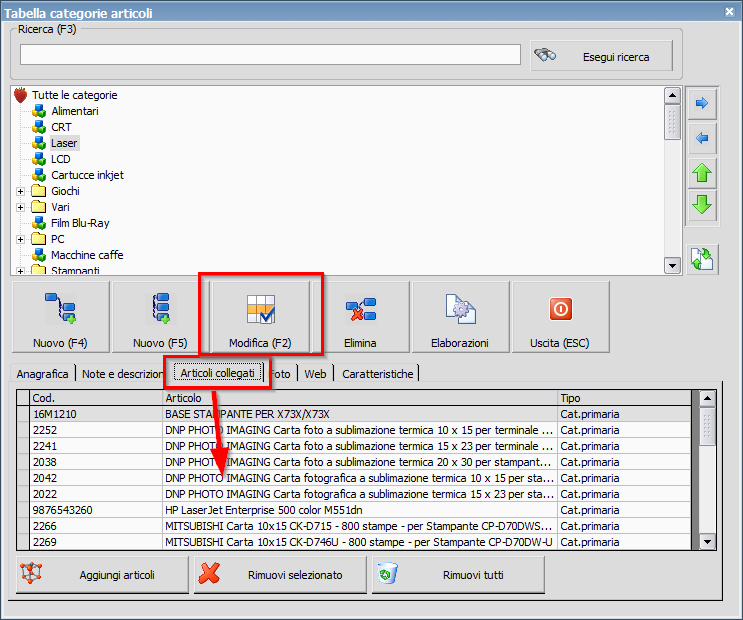
Task: Click the cubes icon next to Alimentari
Action: 39,111
